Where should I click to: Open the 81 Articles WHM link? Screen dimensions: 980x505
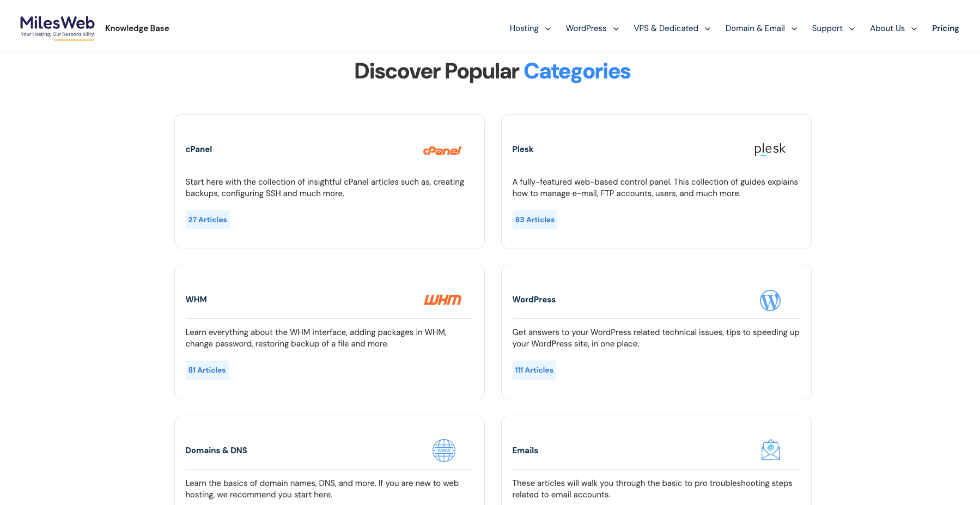pos(207,370)
